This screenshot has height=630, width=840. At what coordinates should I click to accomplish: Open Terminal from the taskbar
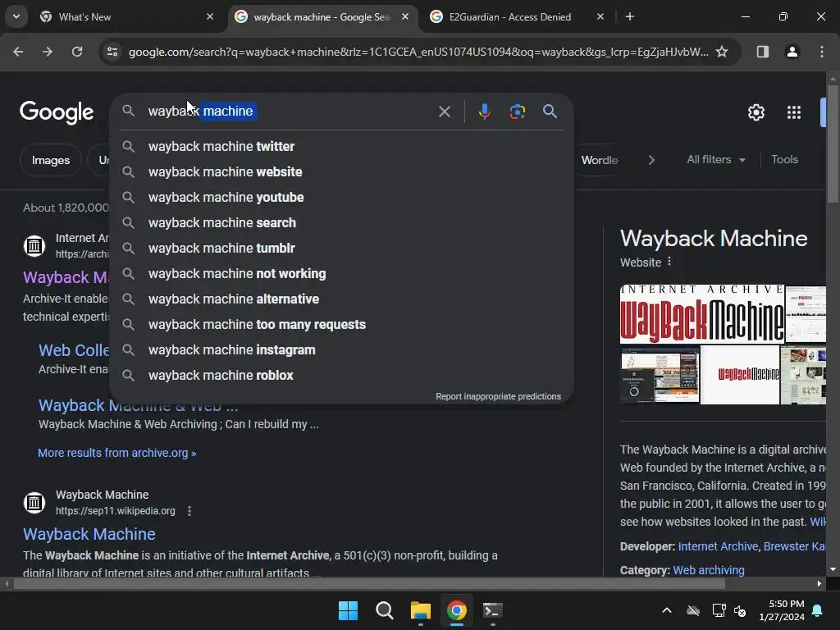point(492,610)
